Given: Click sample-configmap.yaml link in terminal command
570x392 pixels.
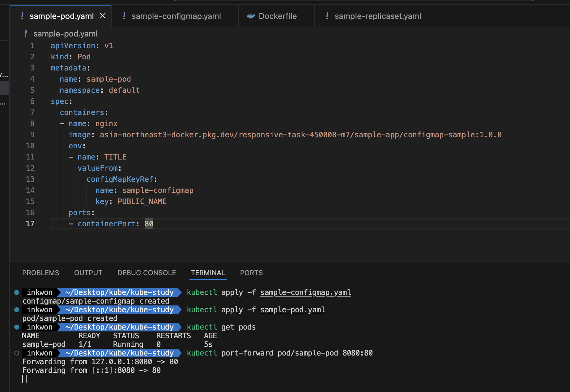Looking at the screenshot, I should click(306, 292).
